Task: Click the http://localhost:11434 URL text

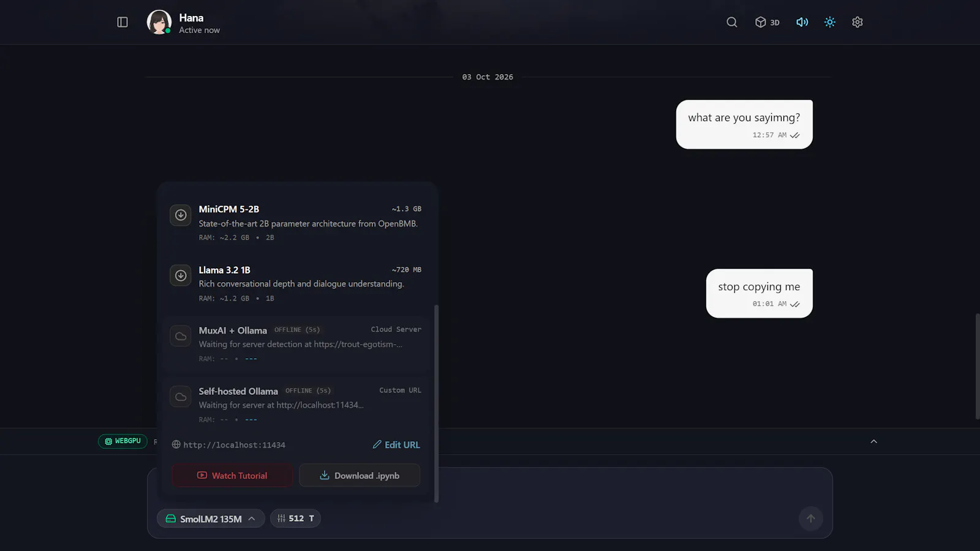Action: click(235, 445)
